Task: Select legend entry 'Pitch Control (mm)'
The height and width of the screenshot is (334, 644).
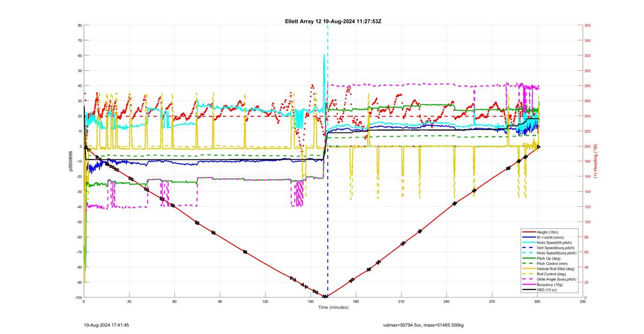Action: (x=552, y=264)
